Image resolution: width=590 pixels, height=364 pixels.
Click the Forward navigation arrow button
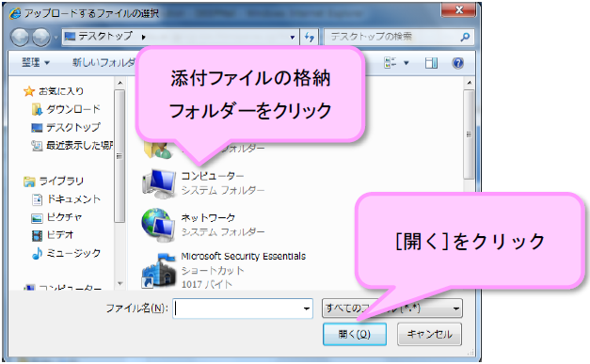click(41, 37)
